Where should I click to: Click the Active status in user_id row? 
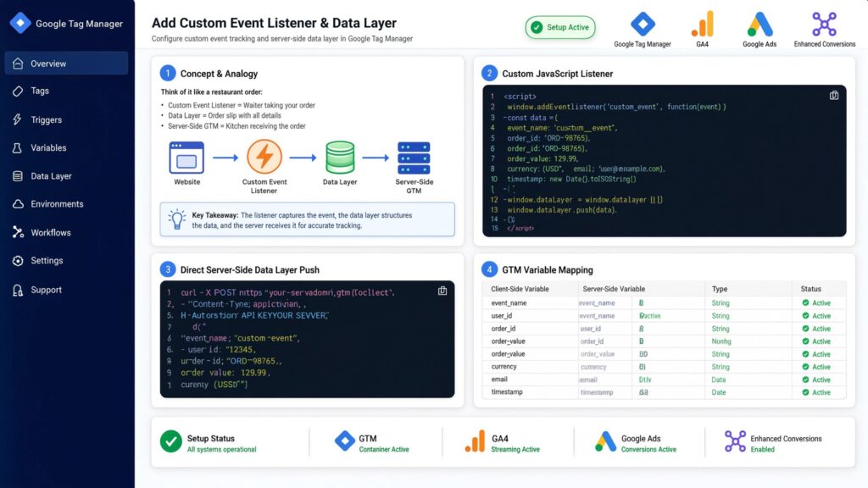(816, 316)
